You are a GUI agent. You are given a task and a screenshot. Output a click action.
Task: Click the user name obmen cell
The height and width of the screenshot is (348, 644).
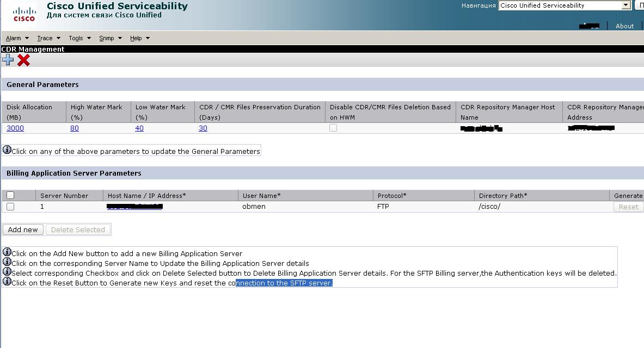click(254, 207)
